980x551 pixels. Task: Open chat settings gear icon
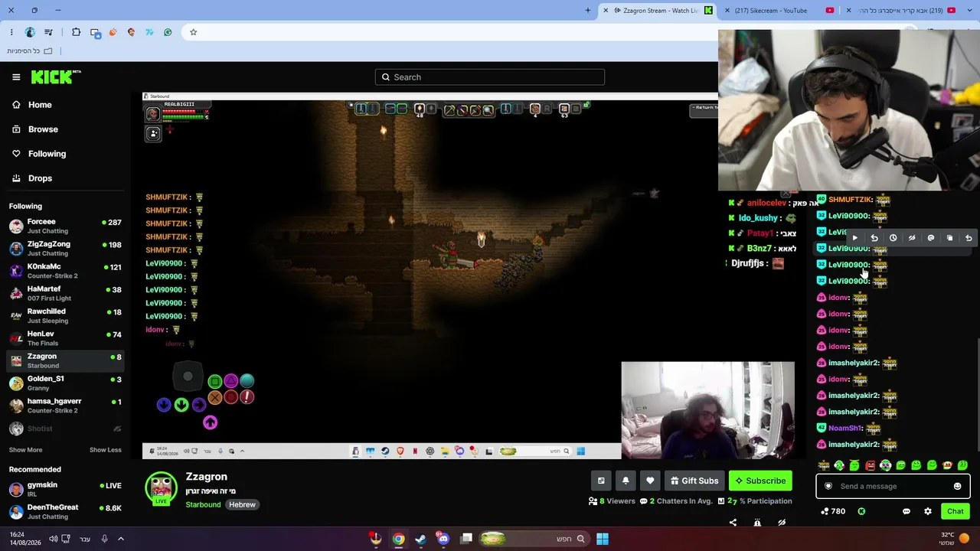928,511
